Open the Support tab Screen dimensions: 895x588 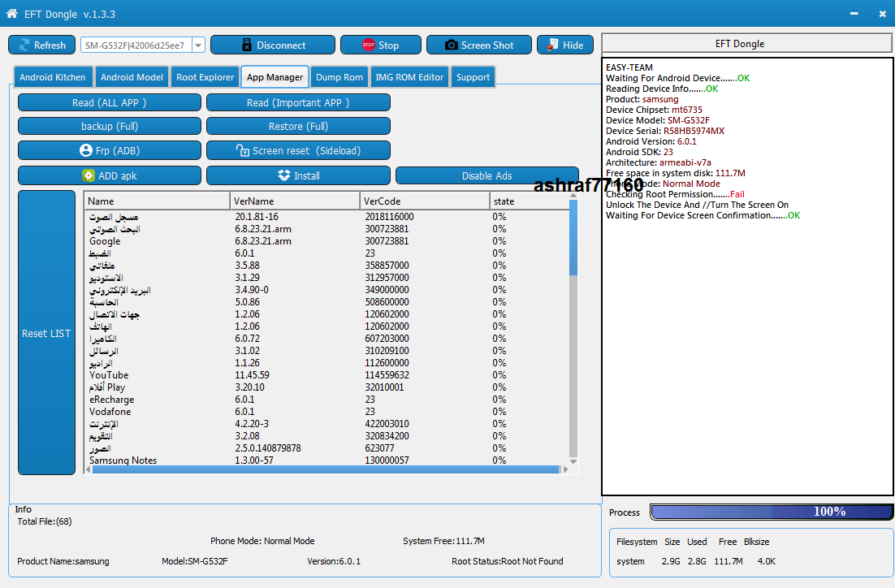click(x=473, y=77)
